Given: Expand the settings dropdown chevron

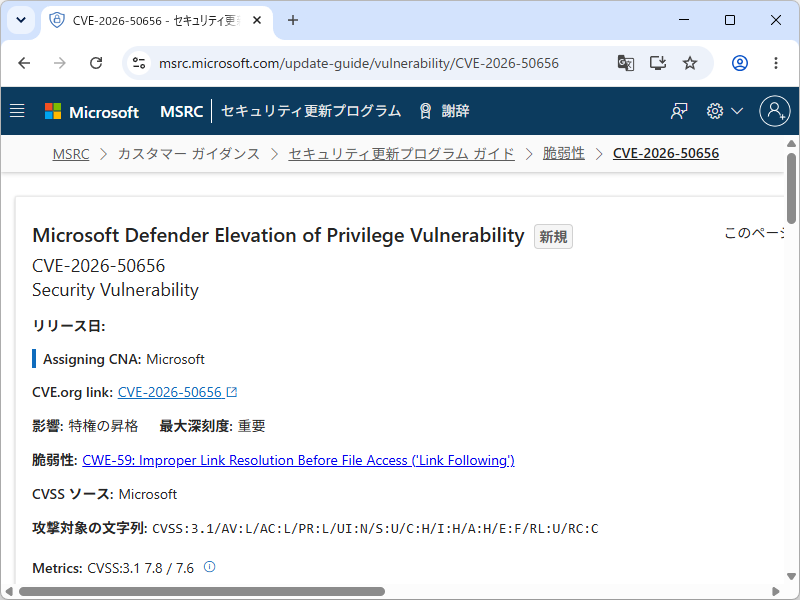Looking at the screenshot, I should tap(737, 111).
